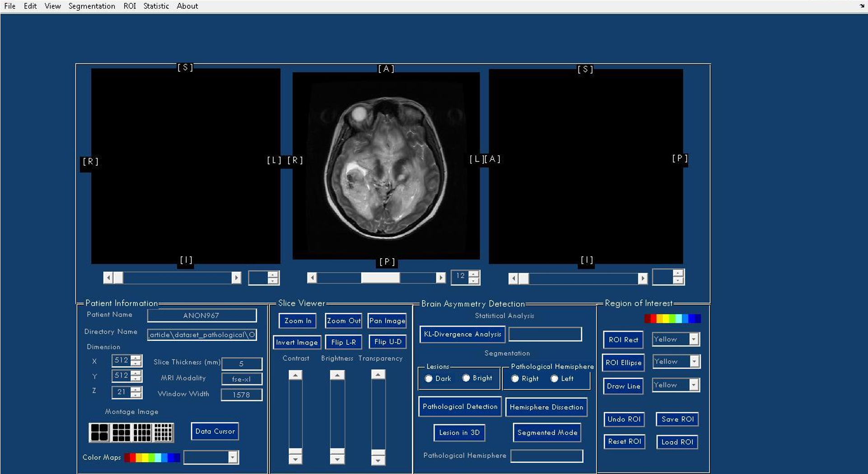Click up arrow on Contrast slider

click(295, 375)
